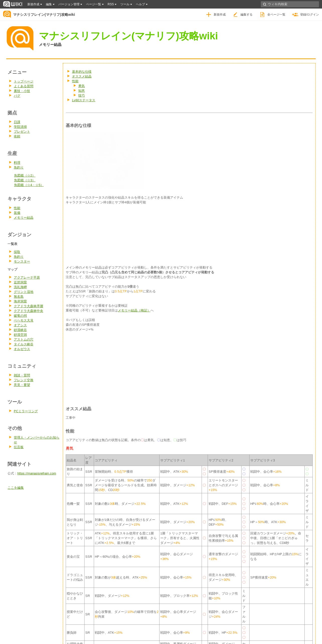Viewport: 322px width, 644px height.
Task: Click the document icon for 全ページ一覧
Action: point(262,15)
